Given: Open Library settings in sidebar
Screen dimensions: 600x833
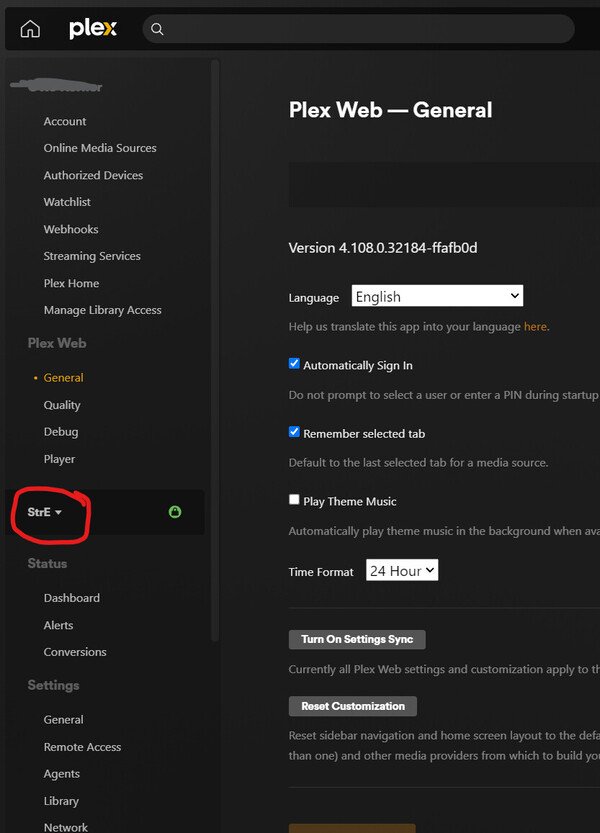Looking at the screenshot, I should coord(61,801).
